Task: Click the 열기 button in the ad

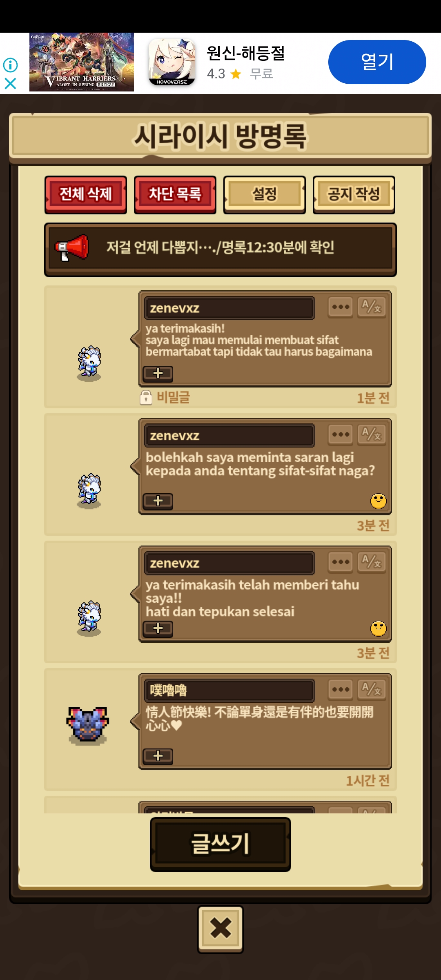Action: [377, 62]
